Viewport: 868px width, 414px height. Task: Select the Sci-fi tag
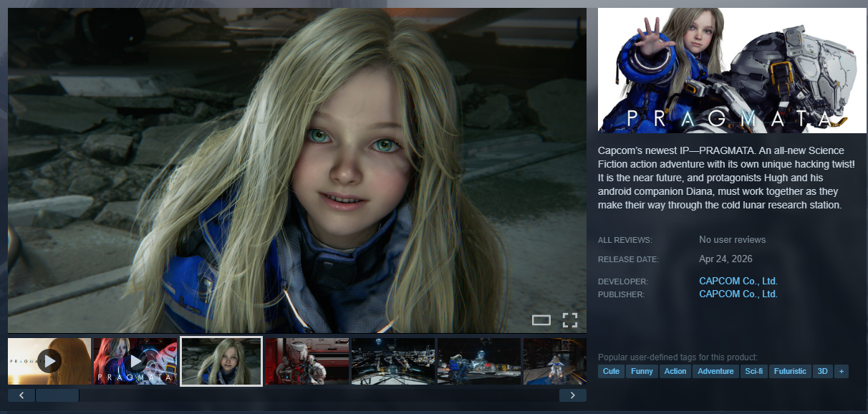[x=754, y=371]
